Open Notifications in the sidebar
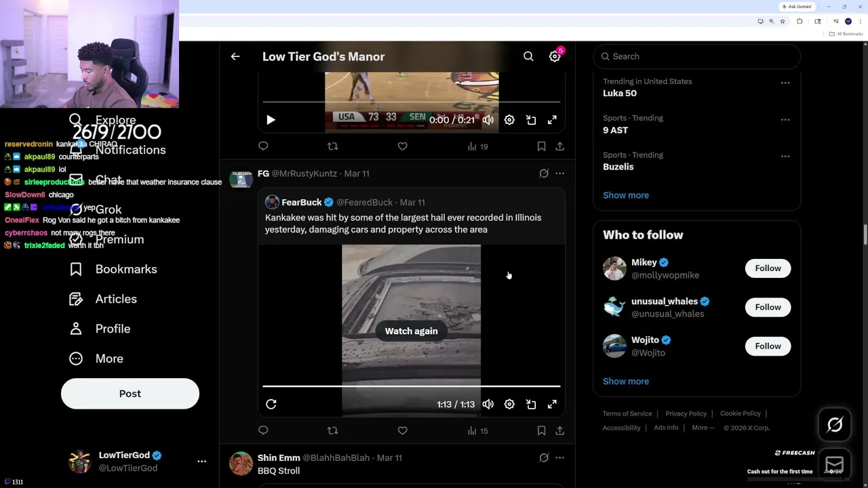The width and height of the screenshot is (868, 488). pos(118,150)
